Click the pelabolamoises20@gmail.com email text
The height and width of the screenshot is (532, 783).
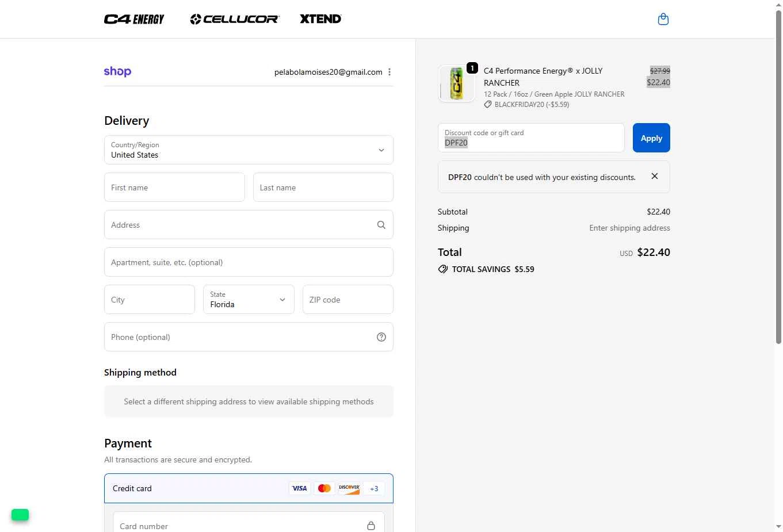click(328, 72)
